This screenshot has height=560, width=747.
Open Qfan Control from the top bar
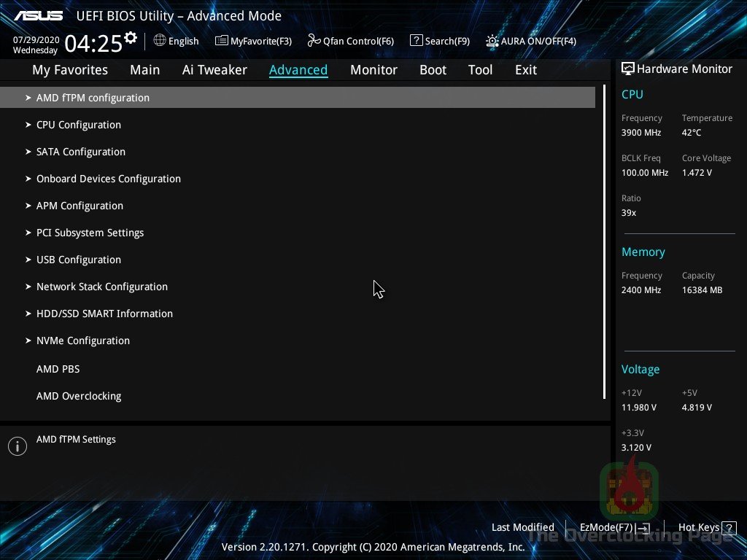point(350,41)
